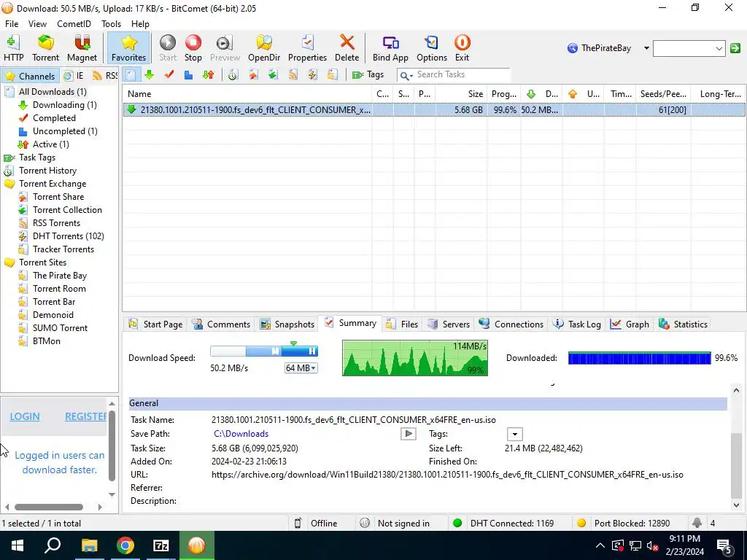Image resolution: width=747 pixels, height=560 pixels.
Task: Click the Tags button in filter bar
Action: pos(368,75)
